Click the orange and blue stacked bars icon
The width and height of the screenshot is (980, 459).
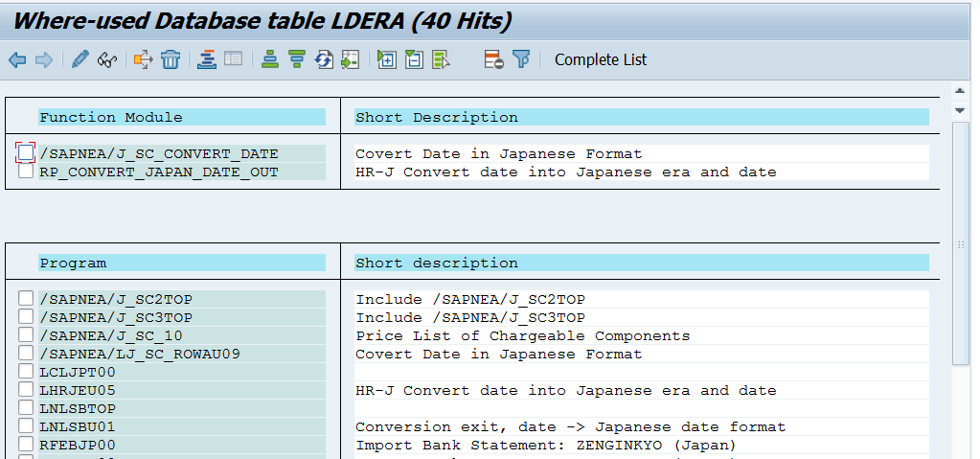(206, 60)
